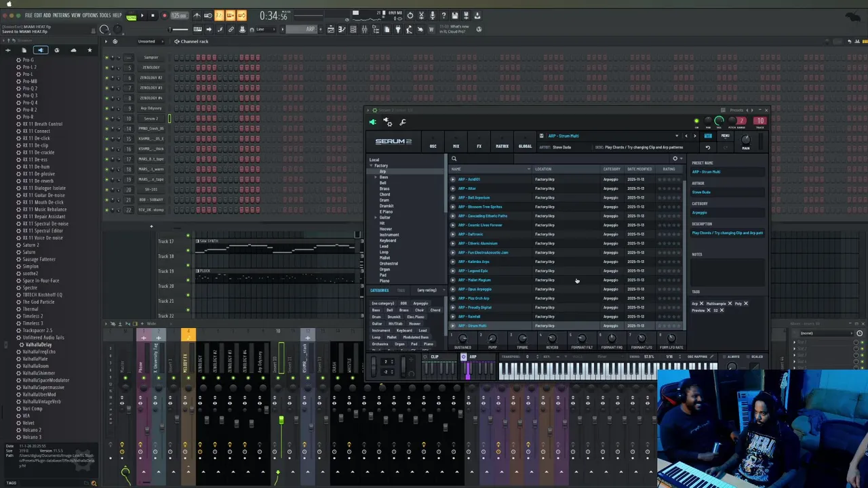This screenshot has width=868, height=488.
Task: Click the record button in transport
Action: [x=163, y=16]
